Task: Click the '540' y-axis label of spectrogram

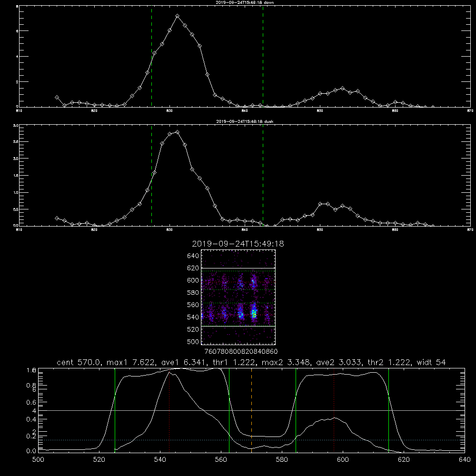Action: pos(193,317)
